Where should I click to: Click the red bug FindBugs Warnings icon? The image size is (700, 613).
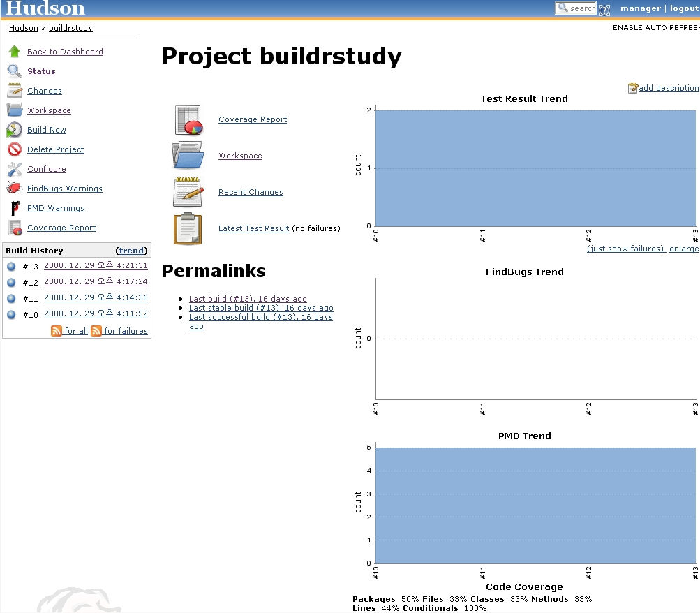[x=14, y=189]
